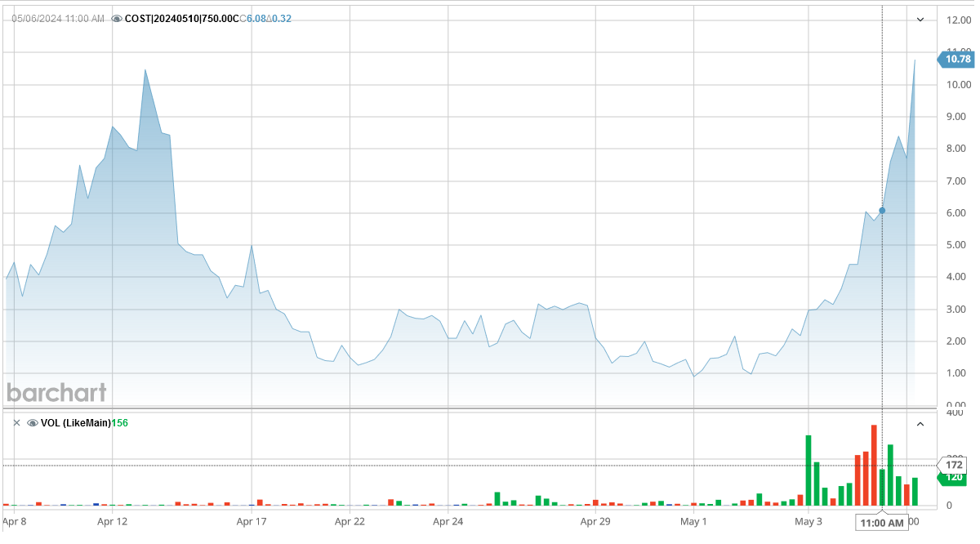Click the green 120 volume tag
This screenshot has height=544, width=980.
click(954, 477)
